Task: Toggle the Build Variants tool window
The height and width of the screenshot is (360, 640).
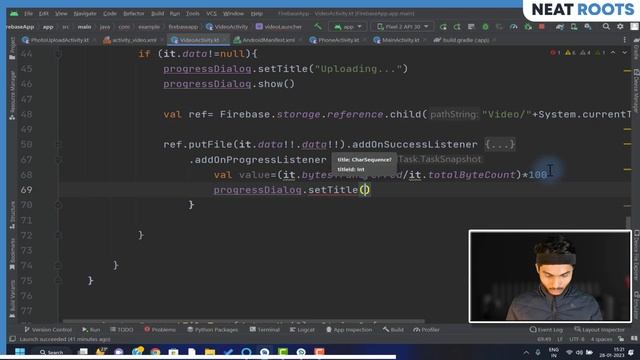Action: pos(12,299)
